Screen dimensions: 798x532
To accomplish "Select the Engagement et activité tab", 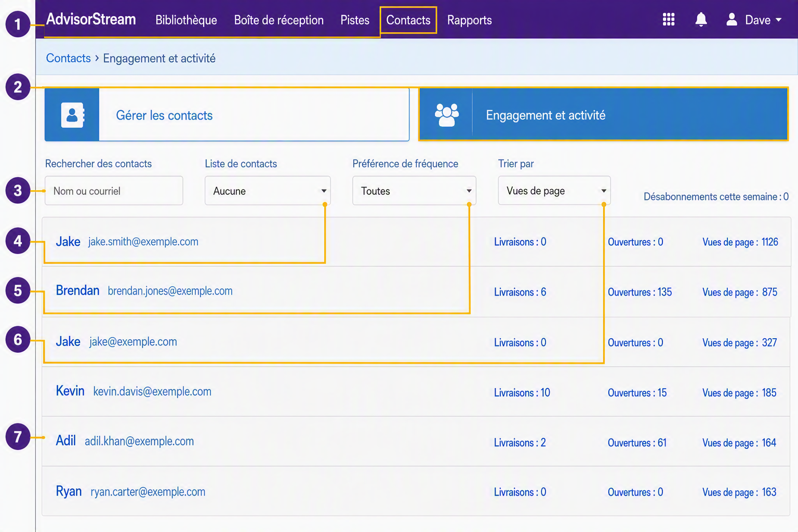I will coord(604,115).
